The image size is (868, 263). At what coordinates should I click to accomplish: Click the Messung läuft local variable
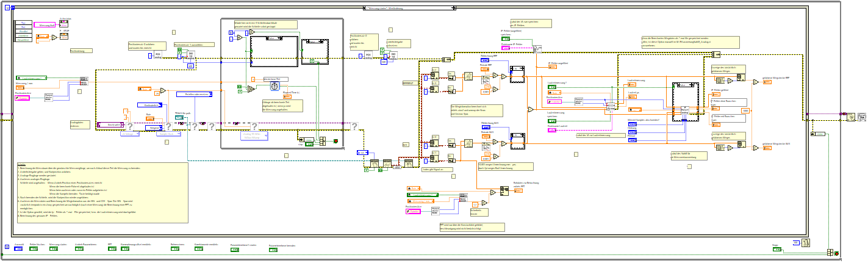pyautogui.click(x=46, y=25)
